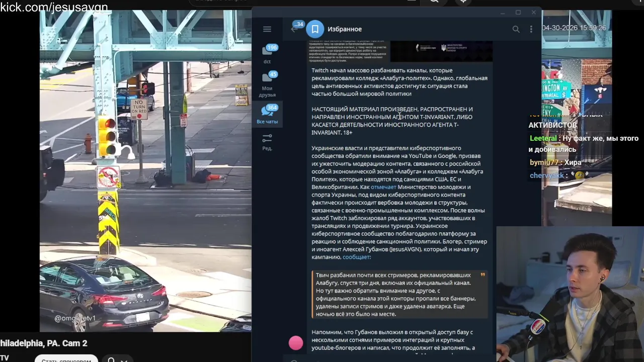
Task: Open the three-dot menu in the Telegram header
Action: [x=531, y=29]
